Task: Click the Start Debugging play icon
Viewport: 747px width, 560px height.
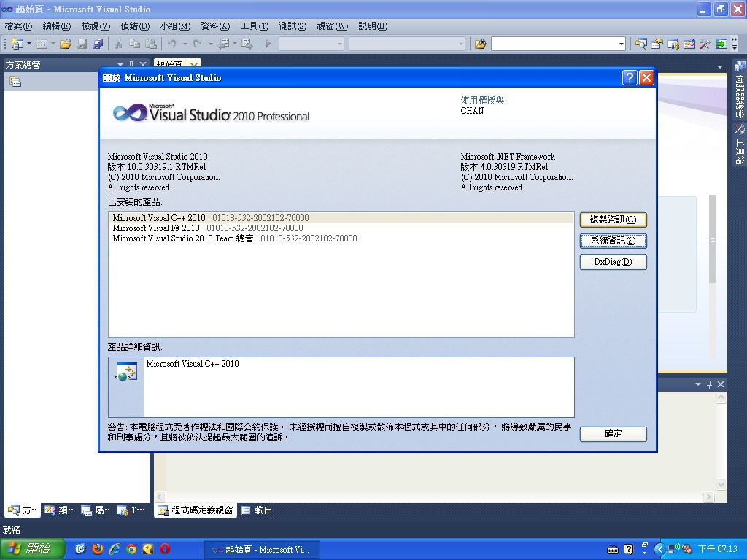Action: click(x=268, y=44)
